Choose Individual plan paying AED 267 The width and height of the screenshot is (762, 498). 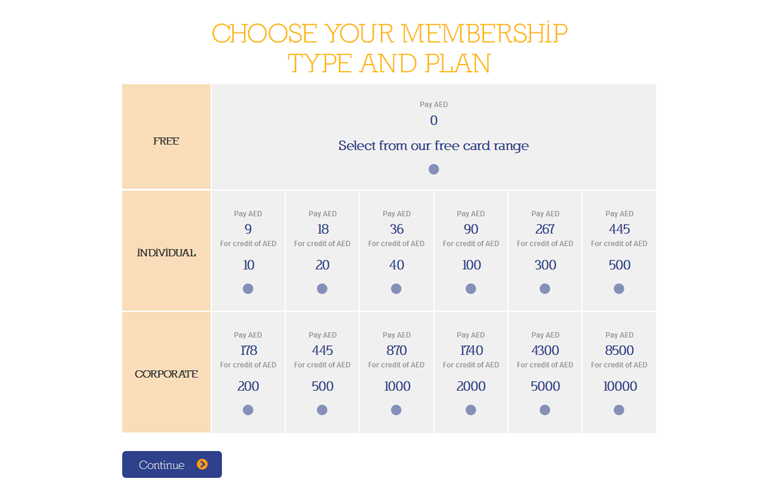coord(545,289)
